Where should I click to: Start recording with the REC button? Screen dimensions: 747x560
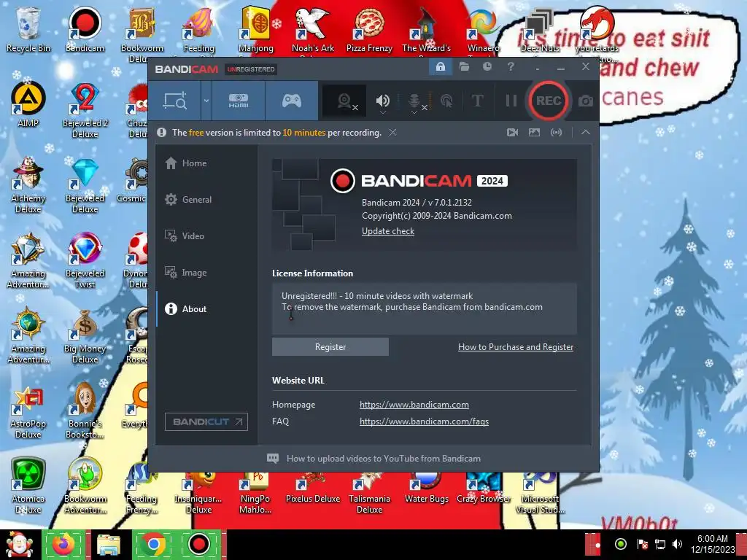coord(549,101)
